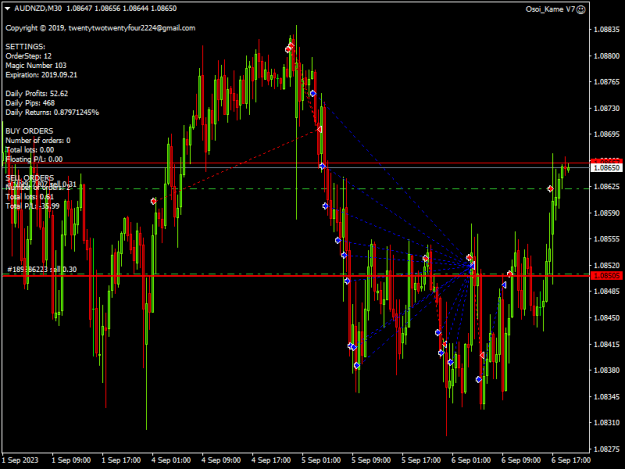
Task: Click the Total P/L: -35.99 value
Action: click(x=32, y=206)
